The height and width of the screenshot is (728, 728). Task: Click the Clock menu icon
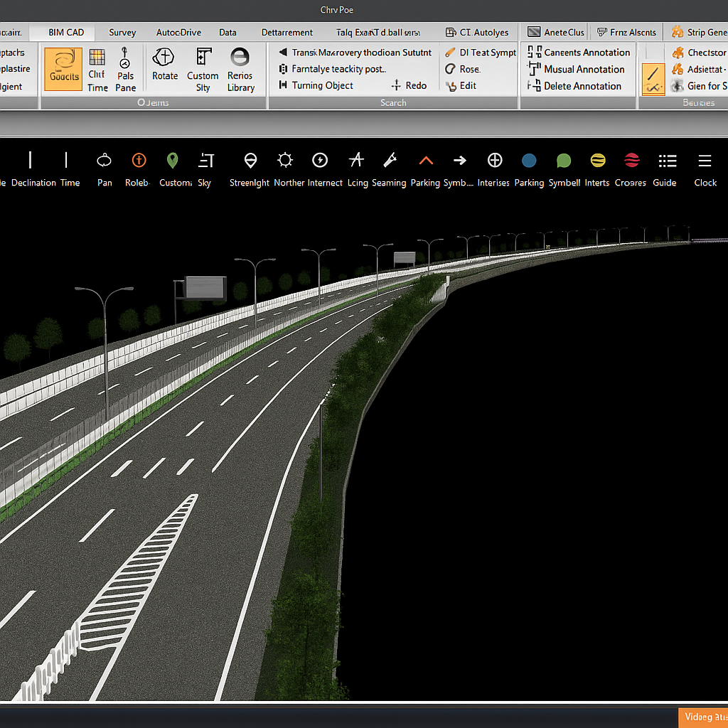pos(705,161)
